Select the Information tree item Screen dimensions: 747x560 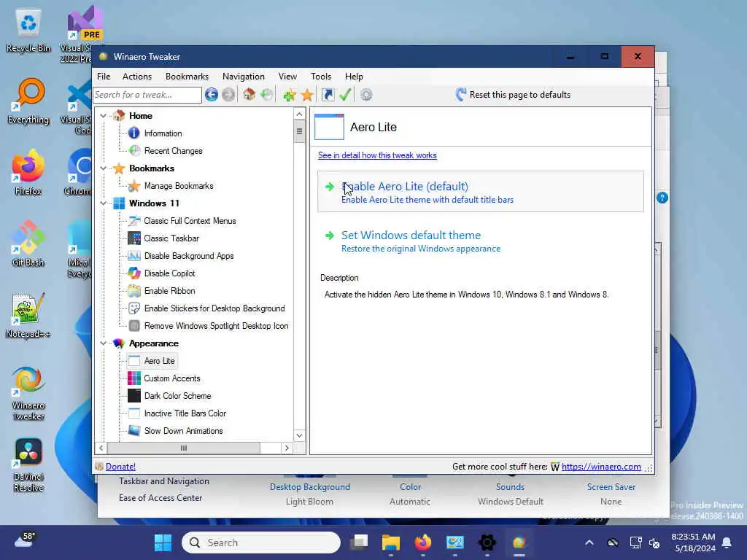163,133
